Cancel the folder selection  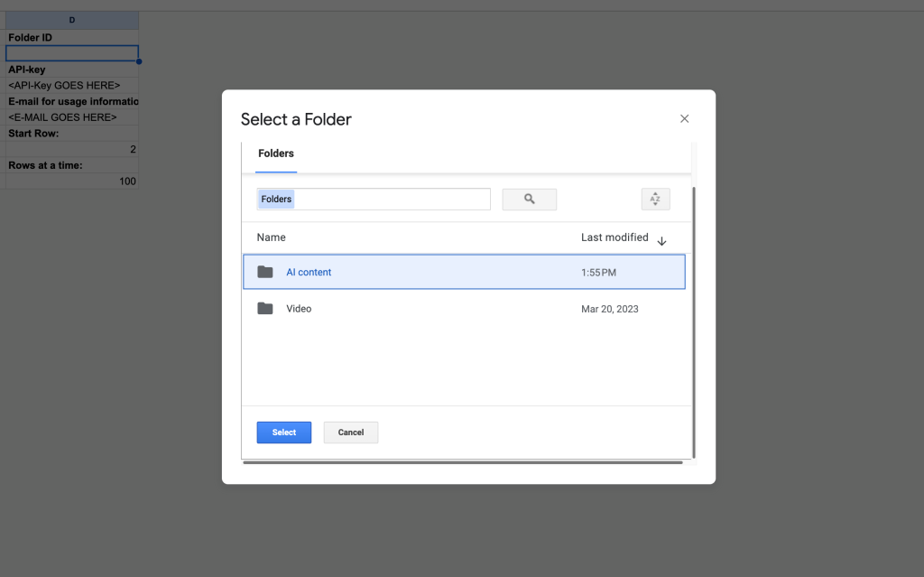click(351, 433)
